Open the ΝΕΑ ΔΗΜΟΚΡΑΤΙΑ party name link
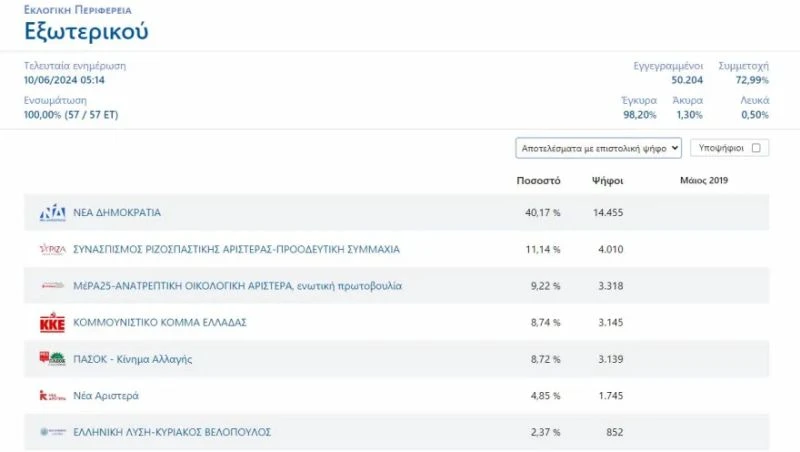800x452 pixels. 117,213
